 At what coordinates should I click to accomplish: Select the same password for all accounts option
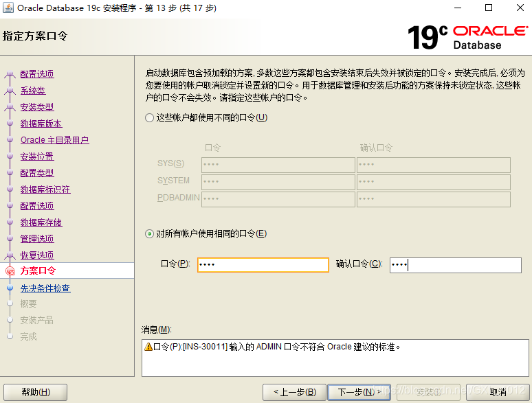[x=149, y=234]
